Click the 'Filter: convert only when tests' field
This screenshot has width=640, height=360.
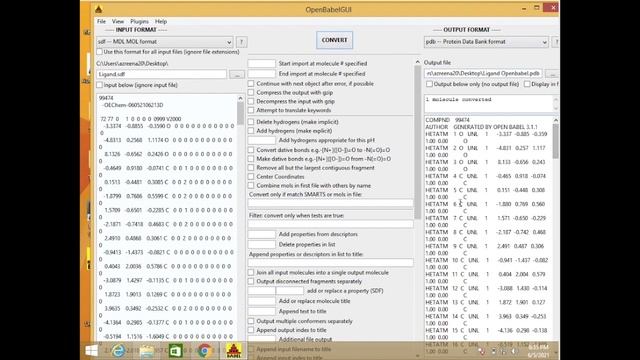[x=331, y=224]
